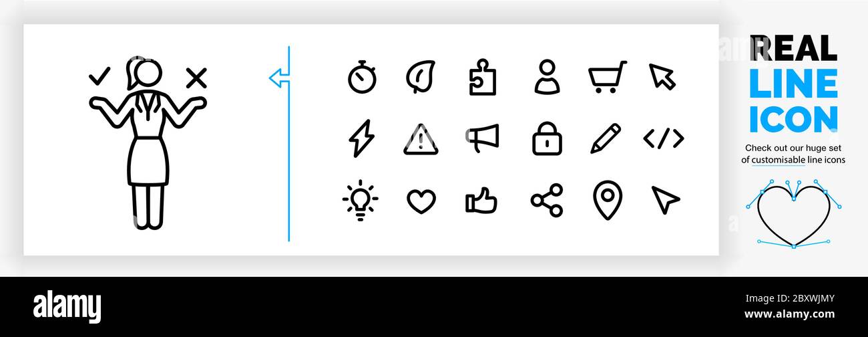Click the padlock icon

[x=547, y=138]
